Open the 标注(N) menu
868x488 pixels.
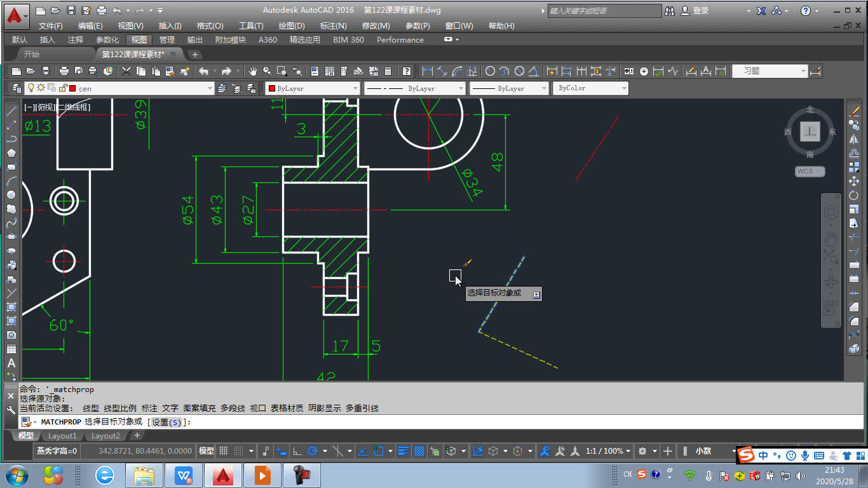coord(333,26)
